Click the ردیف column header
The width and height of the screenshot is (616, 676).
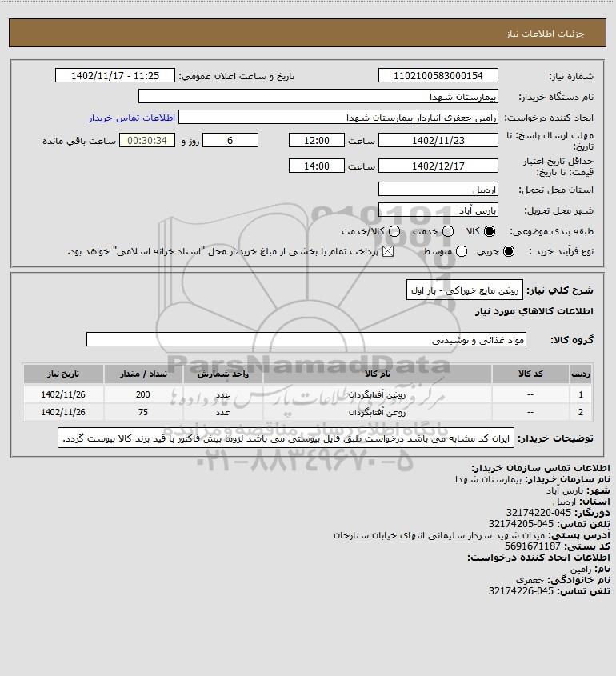point(581,374)
